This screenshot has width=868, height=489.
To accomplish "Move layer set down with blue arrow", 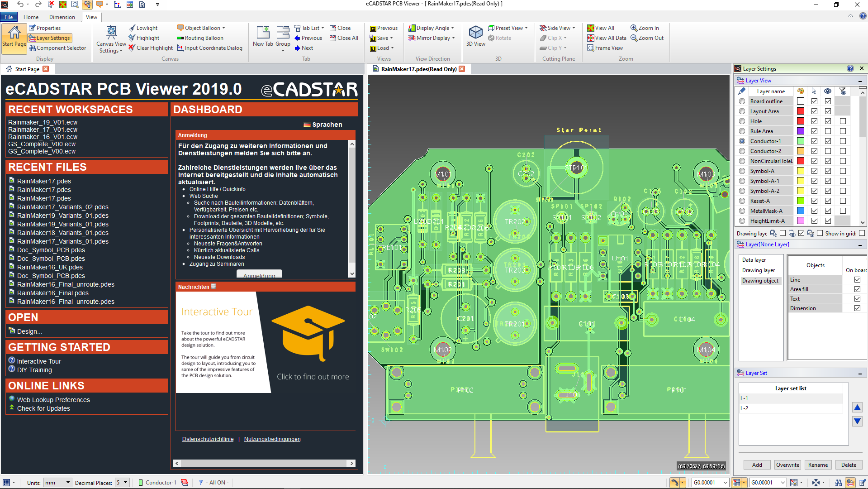I will [857, 421].
